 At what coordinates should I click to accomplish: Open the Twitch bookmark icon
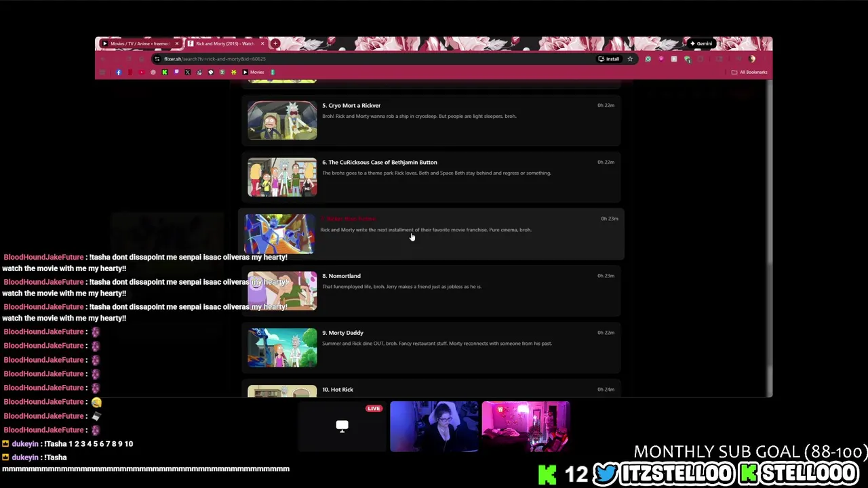(x=176, y=72)
